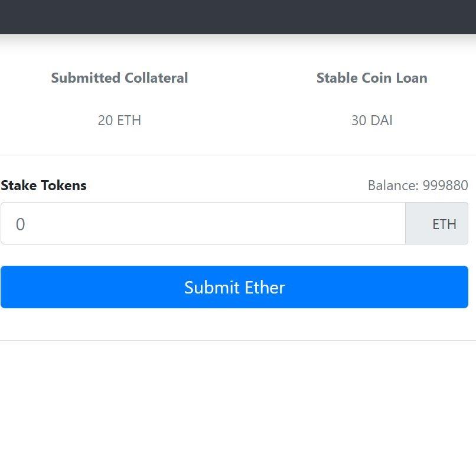This screenshot has height=476, width=476.
Task: Select the Submitted Collateral heading
Action: (119, 78)
